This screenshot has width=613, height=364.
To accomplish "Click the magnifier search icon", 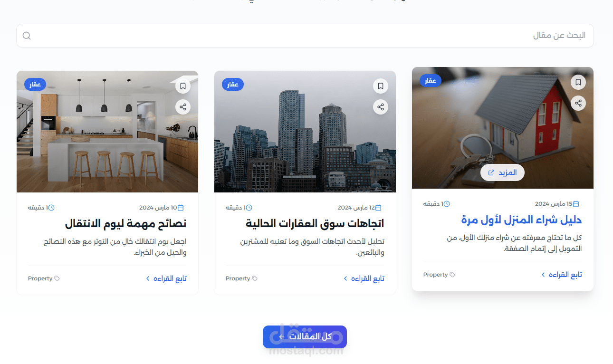I will pos(27,36).
